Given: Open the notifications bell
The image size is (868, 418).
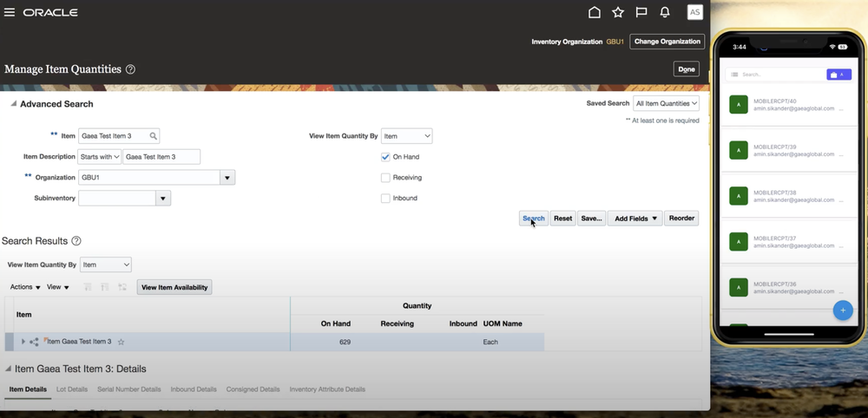Looking at the screenshot, I should tap(665, 12).
